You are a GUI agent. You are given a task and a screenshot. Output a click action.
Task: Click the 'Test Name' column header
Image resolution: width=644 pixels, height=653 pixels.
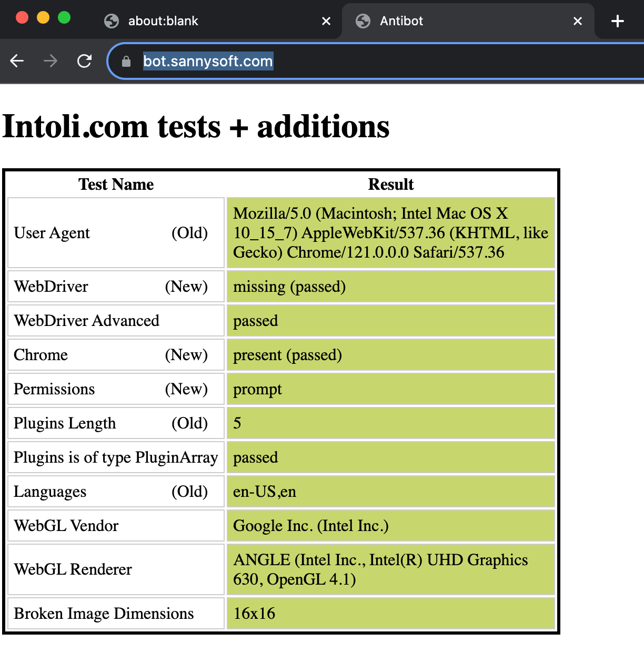(x=116, y=185)
